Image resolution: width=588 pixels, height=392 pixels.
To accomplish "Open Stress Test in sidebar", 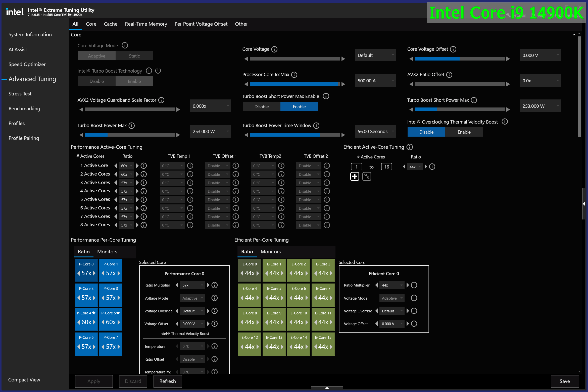I will pyautogui.click(x=20, y=94).
